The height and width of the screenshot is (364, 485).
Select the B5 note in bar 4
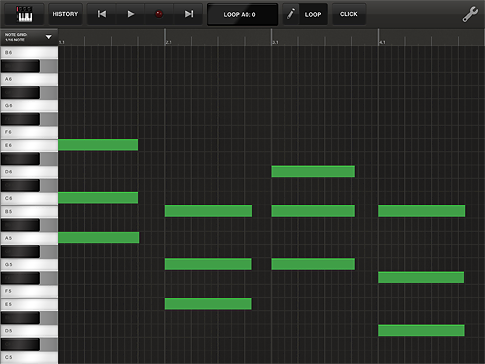coord(422,211)
